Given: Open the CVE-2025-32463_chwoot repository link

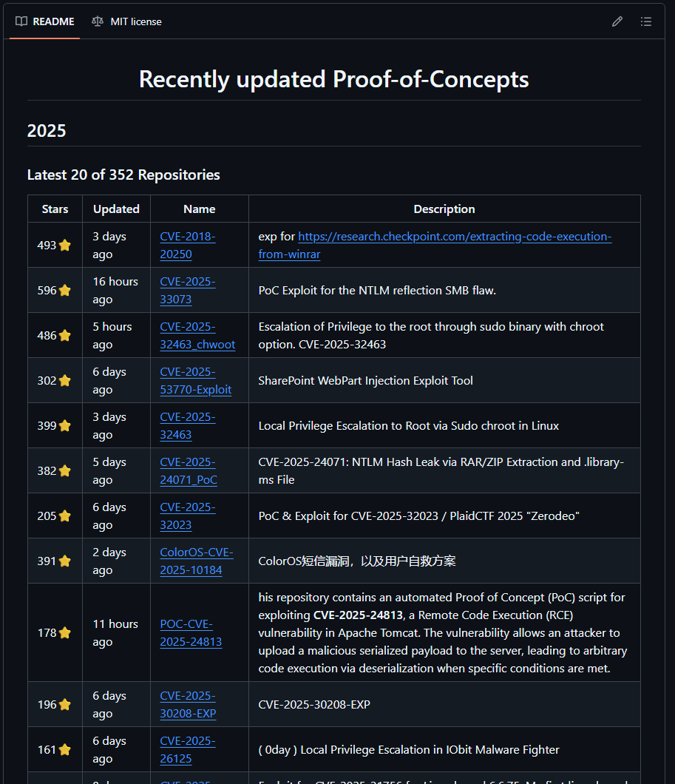Looking at the screenshot, I should point(197,336).
